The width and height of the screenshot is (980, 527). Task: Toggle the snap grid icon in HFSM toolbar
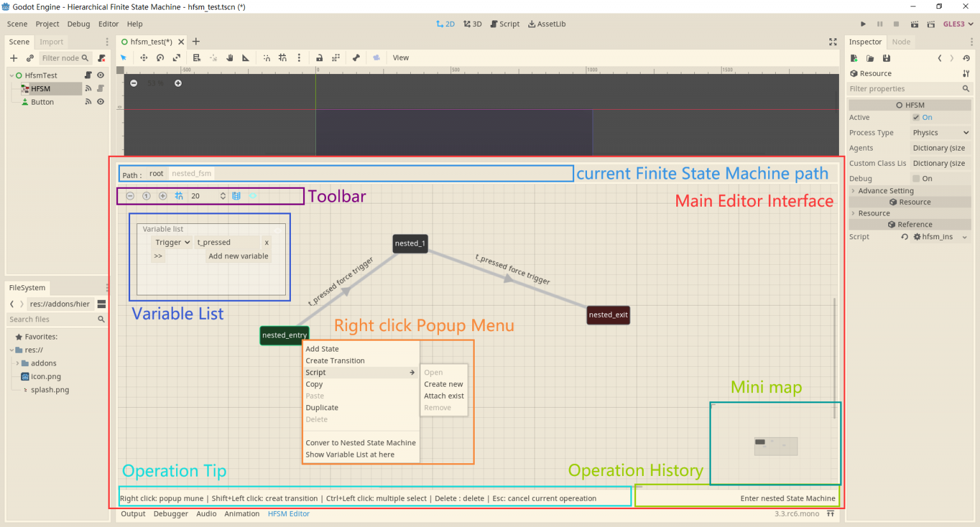tap(179, 196)
